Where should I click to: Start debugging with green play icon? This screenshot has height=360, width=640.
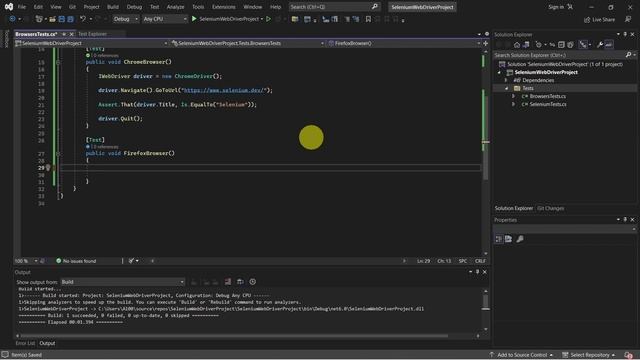point(194,19)
